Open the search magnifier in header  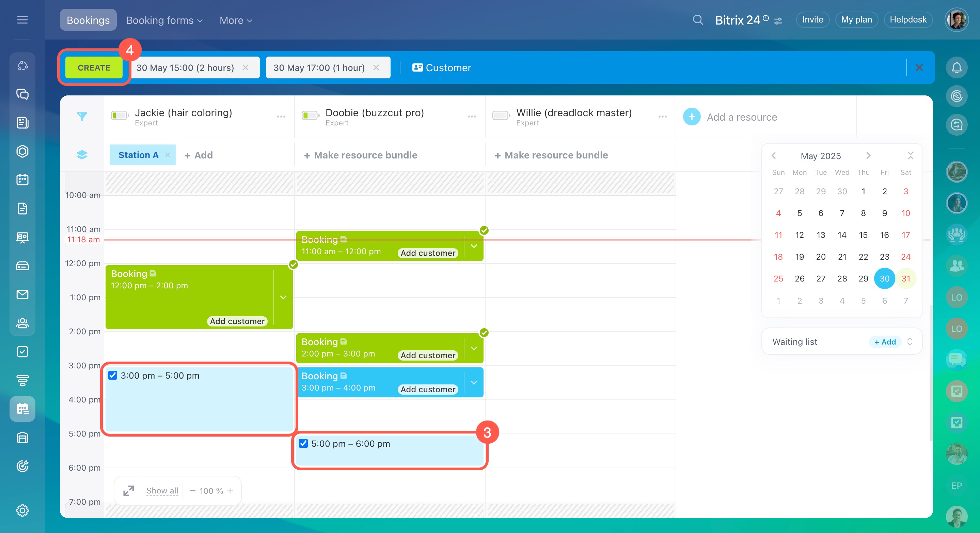(x=697, y=20)
